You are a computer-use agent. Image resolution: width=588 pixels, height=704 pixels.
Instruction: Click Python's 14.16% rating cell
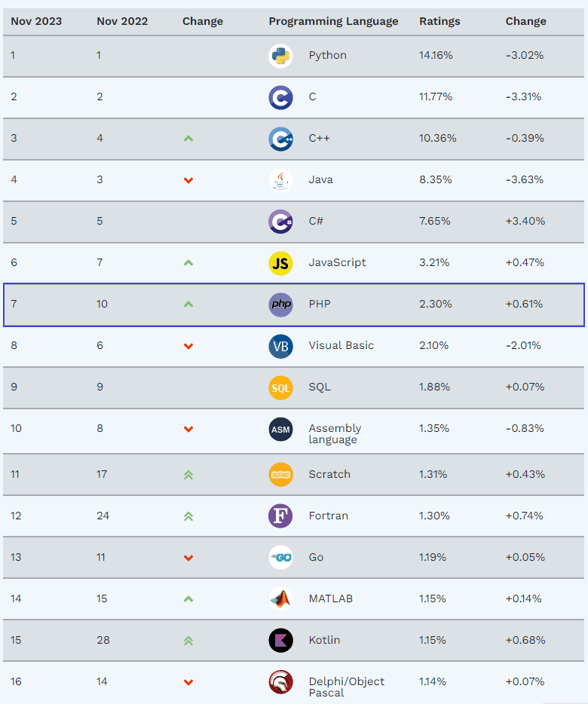[x=436, y=56]
